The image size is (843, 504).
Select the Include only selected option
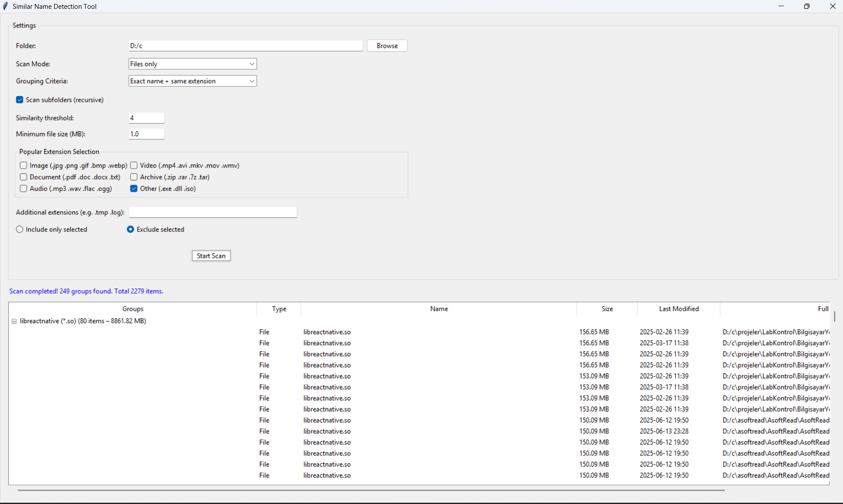(x=19, y=229)
